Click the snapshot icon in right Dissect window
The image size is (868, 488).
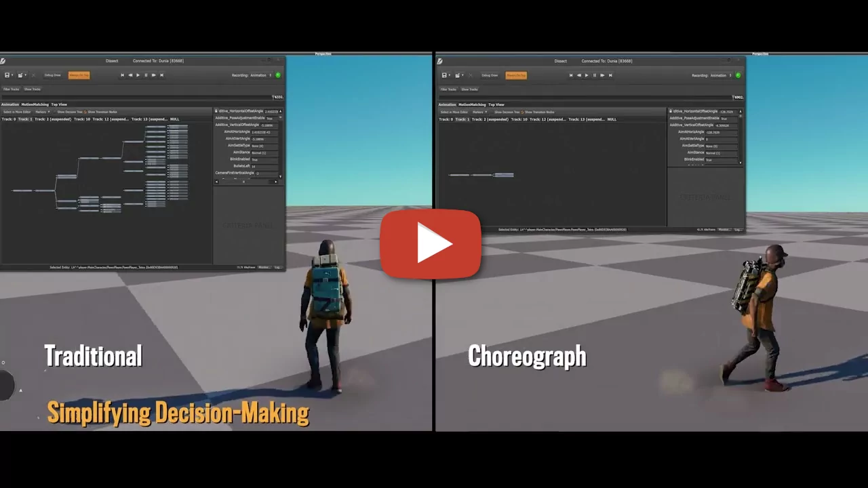(x=458, y=75)
